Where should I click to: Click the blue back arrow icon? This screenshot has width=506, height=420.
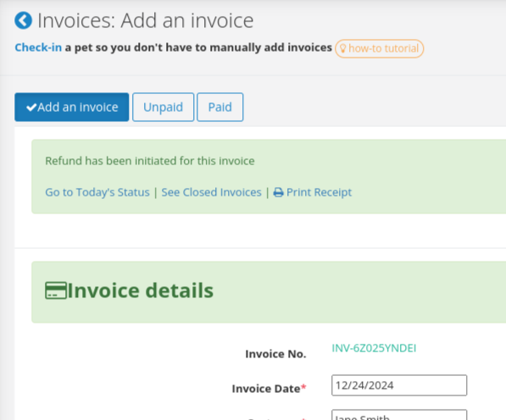(x=23, y=20)
